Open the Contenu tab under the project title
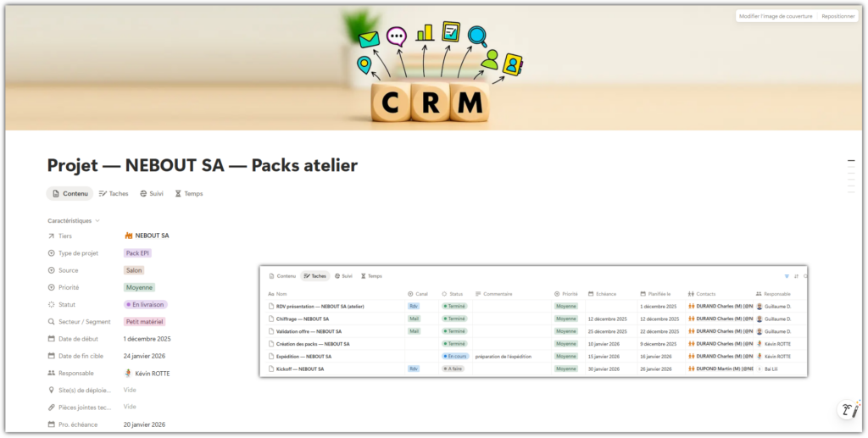The image size is (868, 438). point(70,193)
